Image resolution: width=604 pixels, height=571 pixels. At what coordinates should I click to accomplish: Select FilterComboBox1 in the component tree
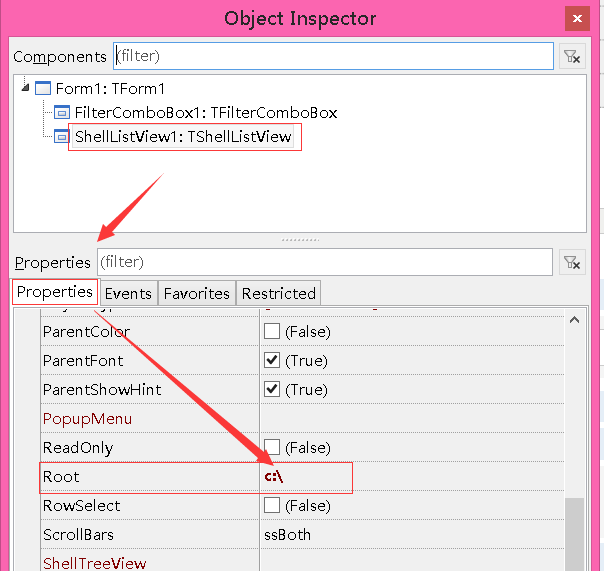[205, 113]
